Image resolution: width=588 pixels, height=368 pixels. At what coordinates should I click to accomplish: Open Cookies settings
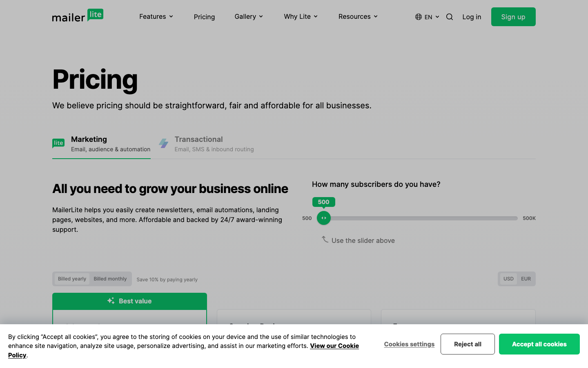409,344
